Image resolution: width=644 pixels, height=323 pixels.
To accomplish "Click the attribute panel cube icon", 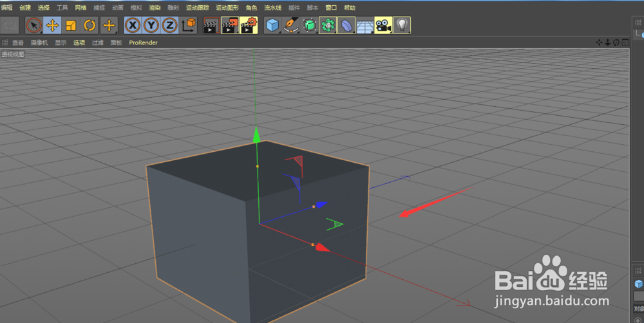I will tap(639, 284).
